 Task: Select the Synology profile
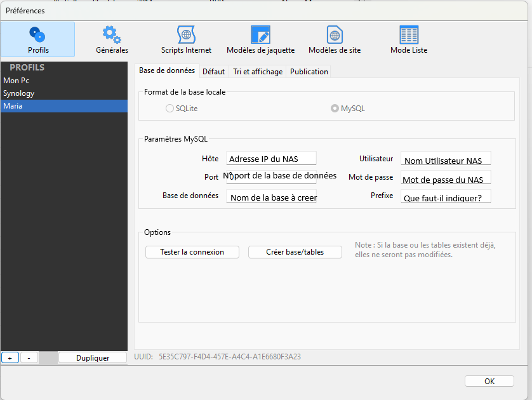click(64, 93)
